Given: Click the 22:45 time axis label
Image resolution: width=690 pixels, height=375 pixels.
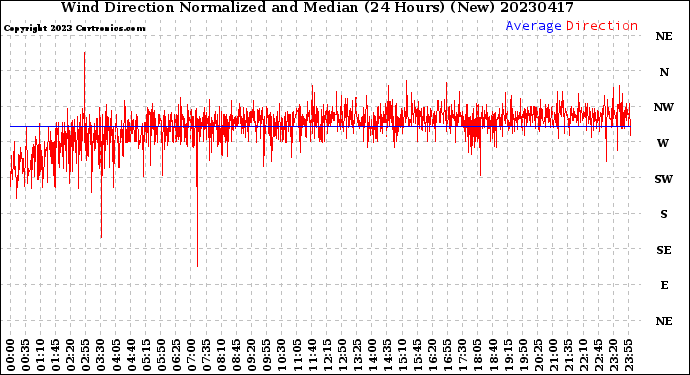Looking at the screenshot, I should tap(598, 355).
